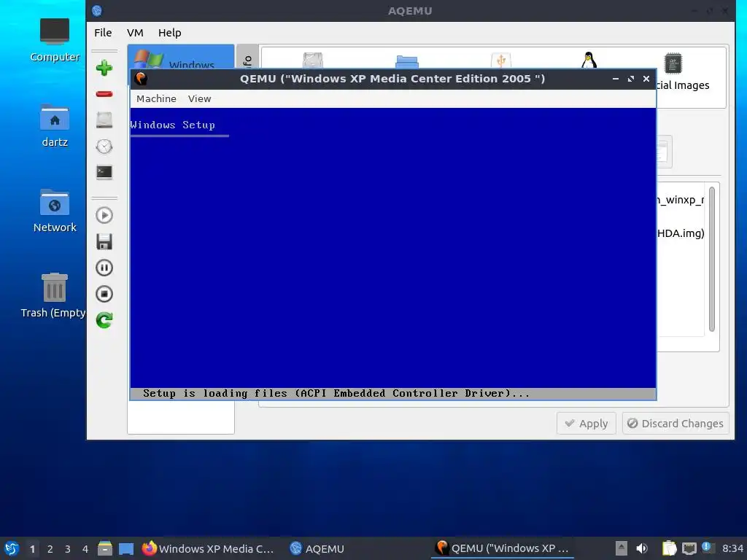
Task: Open the Special Images chip tab
Action: point(673,63)
